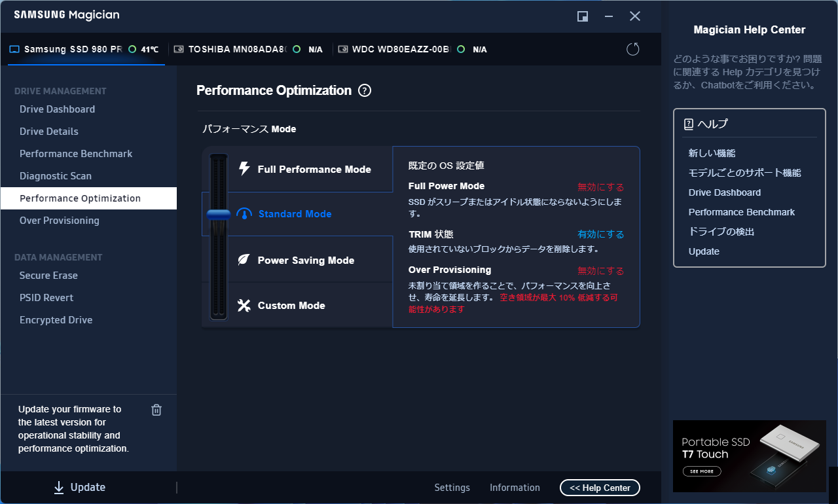
Task: Click the Update your firmware notice text
Action: pyautogui.click(x=73, y=429)
